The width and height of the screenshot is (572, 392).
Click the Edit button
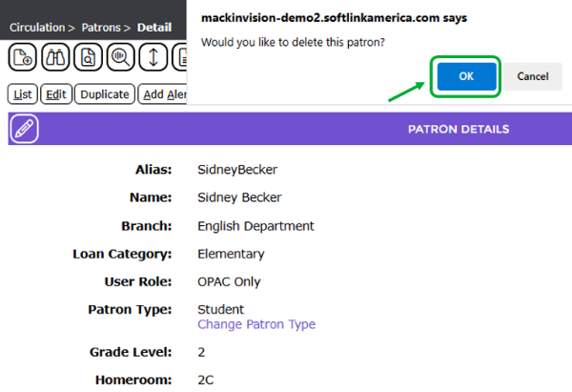(56, 94)
